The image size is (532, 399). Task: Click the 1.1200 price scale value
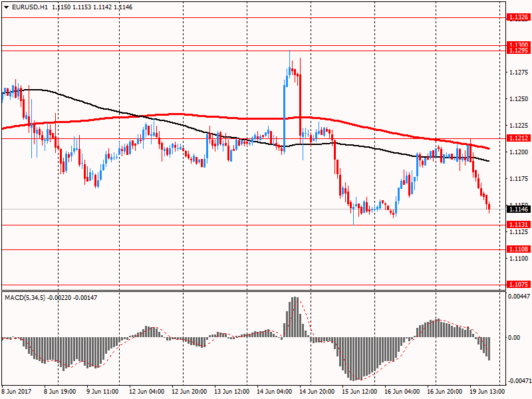tap(519, 152)
